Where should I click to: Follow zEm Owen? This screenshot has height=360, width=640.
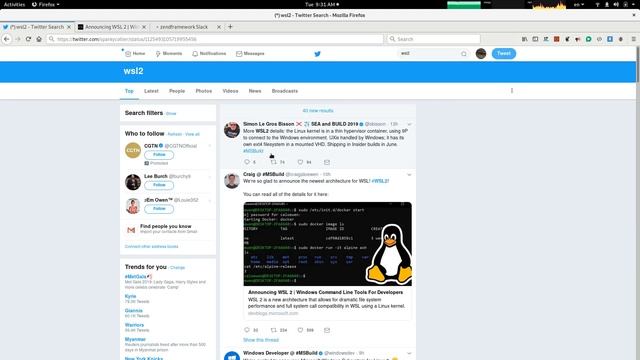(159, 209)
